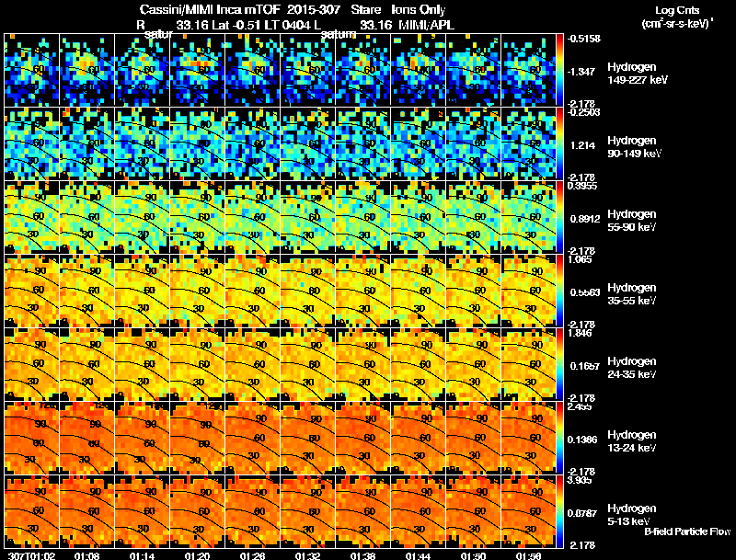Click the 0.5563 color scale value

(x=585, y=292)
